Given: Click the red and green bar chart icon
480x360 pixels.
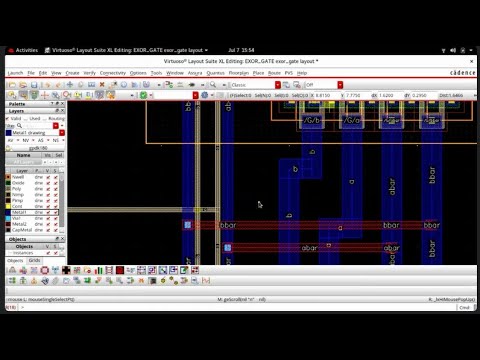Looking at the screenshot, I should tap(98, 270).
